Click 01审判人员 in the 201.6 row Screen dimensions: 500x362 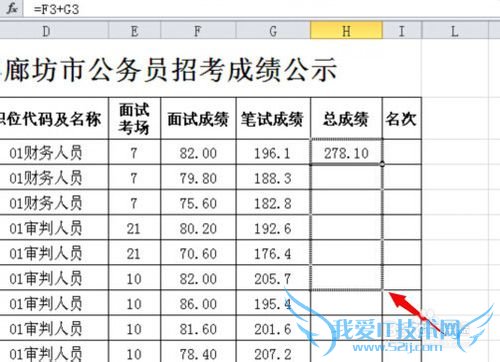pos(46,328)
